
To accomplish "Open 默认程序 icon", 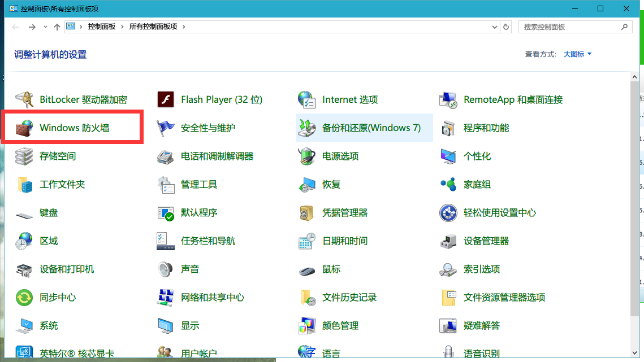I will point(166,213).
